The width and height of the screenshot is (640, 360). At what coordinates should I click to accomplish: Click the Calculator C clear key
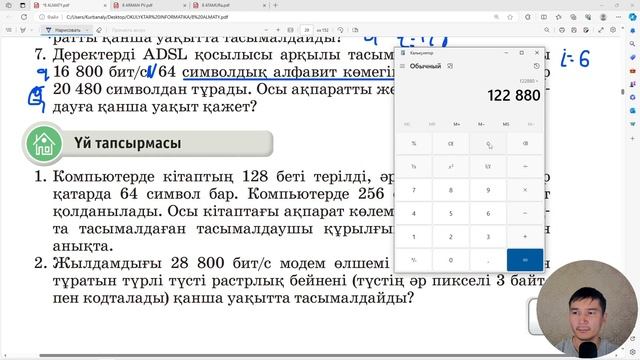coord(488,144)
